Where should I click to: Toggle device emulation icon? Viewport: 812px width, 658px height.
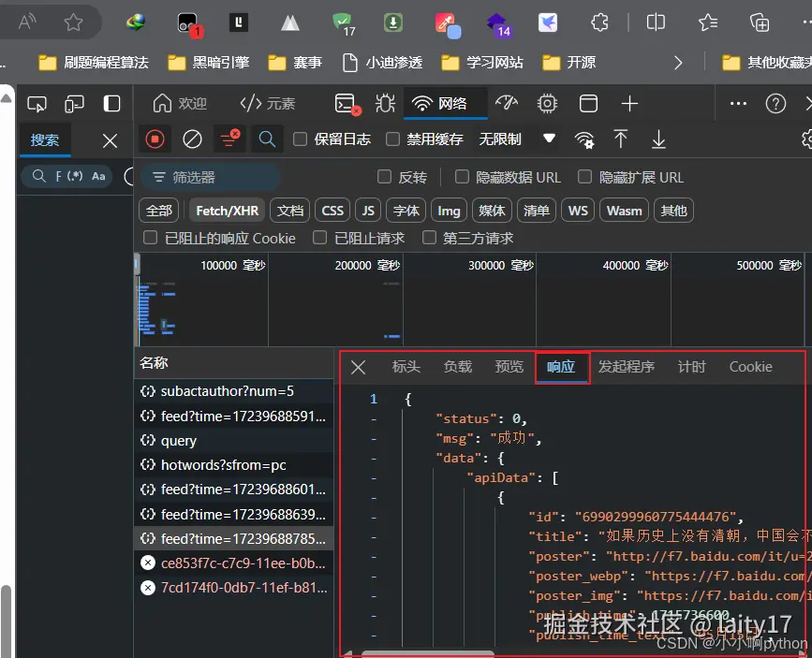click(74, 103)
